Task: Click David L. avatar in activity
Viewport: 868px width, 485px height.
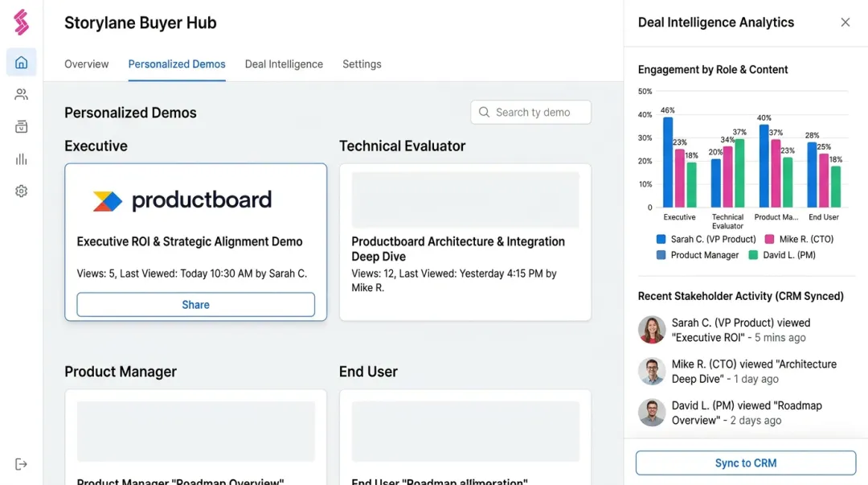Action: 652,413
